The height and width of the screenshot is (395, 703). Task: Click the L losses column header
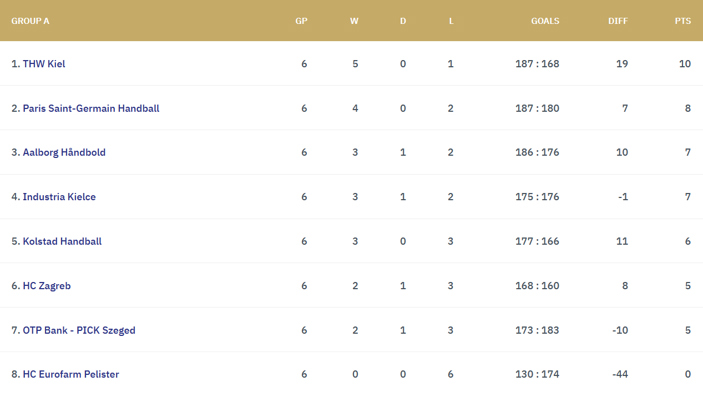tap(451, 21)
